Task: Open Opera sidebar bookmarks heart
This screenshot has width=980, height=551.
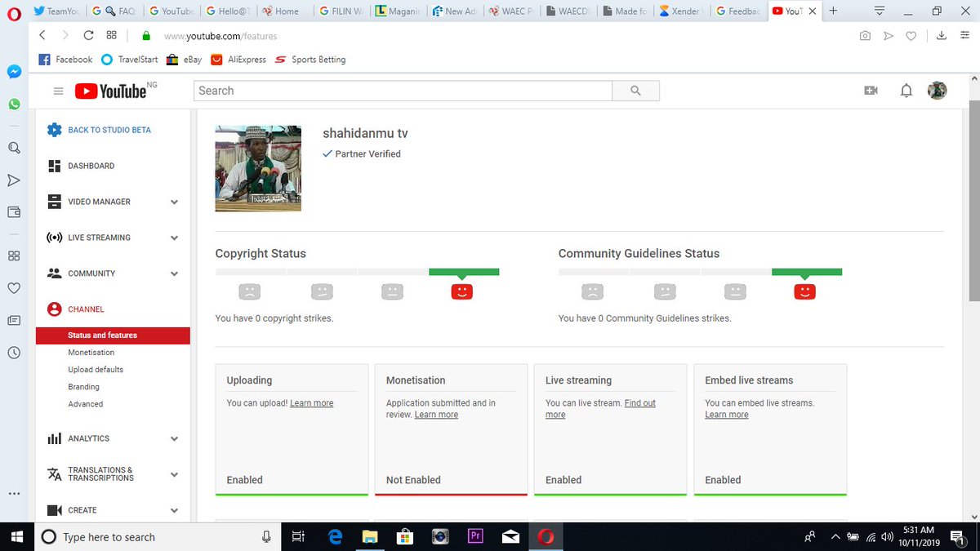Action: pos(14,288)
